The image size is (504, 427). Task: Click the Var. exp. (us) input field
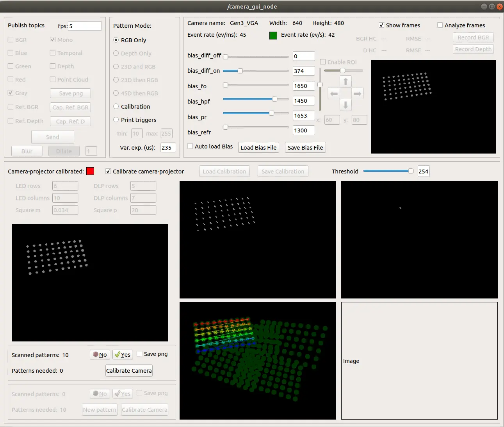pos(168,147)
